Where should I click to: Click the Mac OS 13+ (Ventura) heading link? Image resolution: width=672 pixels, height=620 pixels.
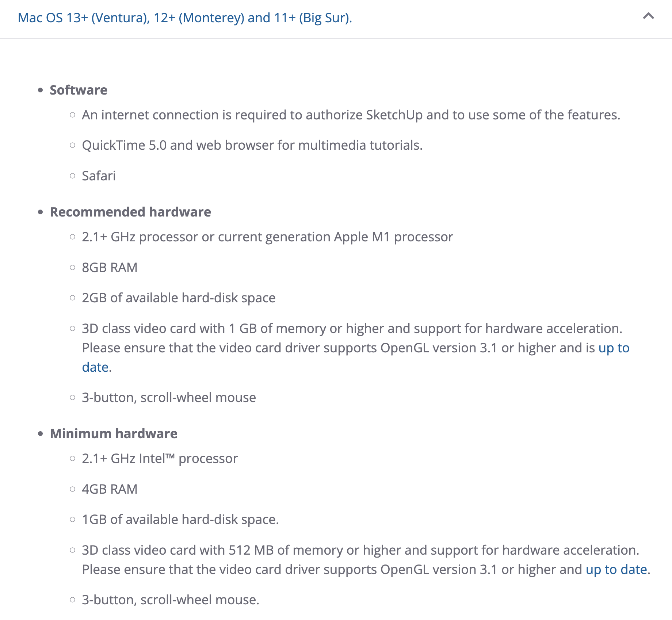pyautogui.click(x=185, y=18)
